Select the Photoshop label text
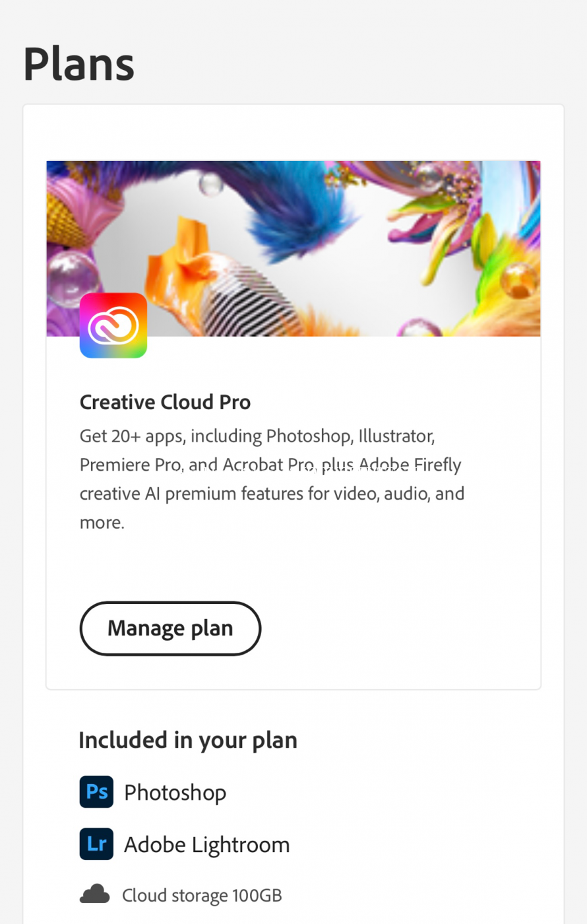This screenshot has width=587, height=924. click(x=175, y=792)
